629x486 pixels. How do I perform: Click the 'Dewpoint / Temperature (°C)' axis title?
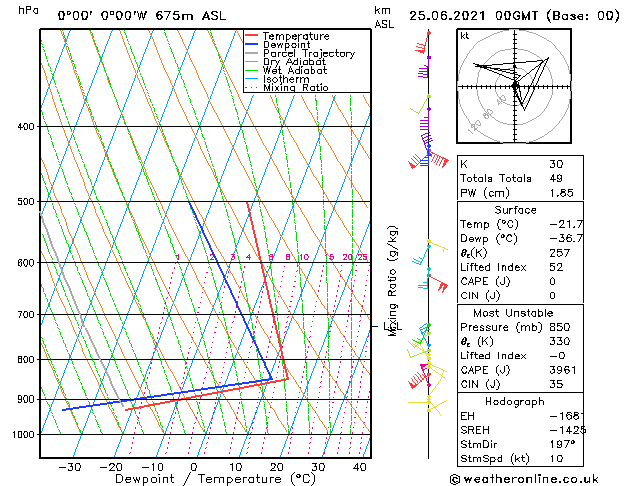215,479
